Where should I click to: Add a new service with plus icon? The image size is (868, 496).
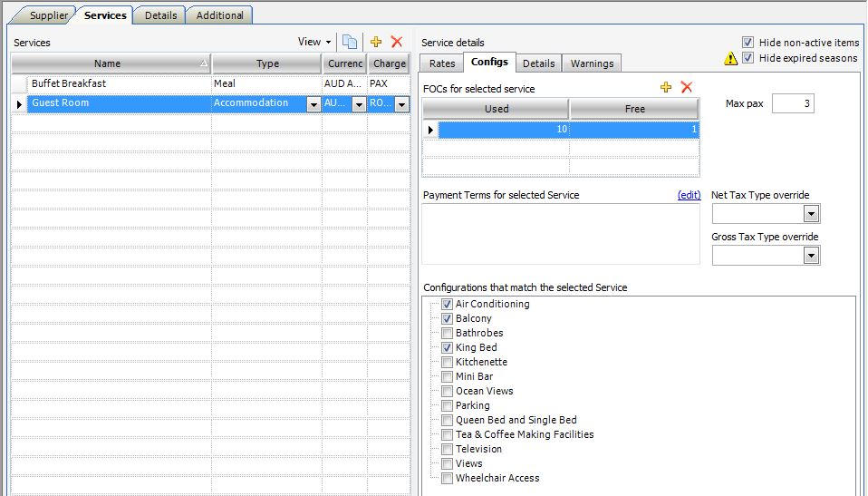[376, 43]
